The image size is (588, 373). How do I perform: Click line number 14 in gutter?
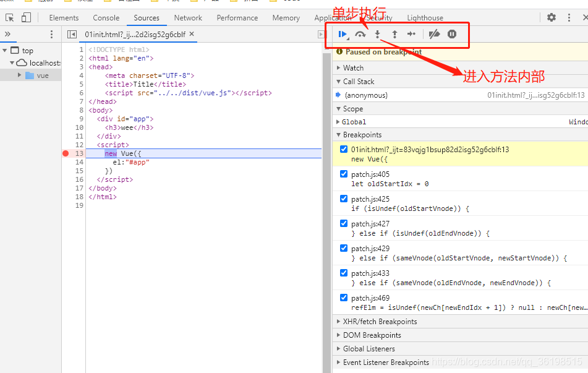pyautogui.click(x=80, y=162)
